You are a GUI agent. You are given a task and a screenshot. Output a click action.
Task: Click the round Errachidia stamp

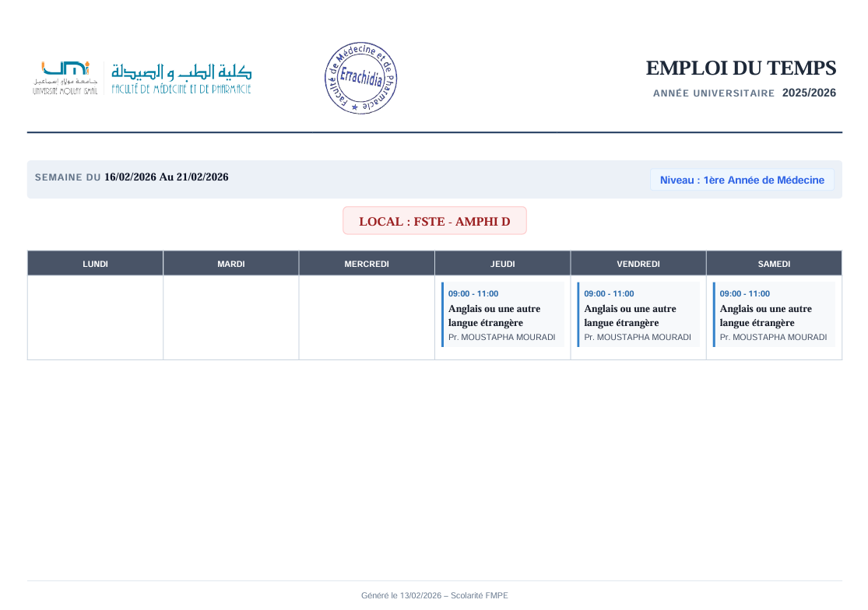360,79
